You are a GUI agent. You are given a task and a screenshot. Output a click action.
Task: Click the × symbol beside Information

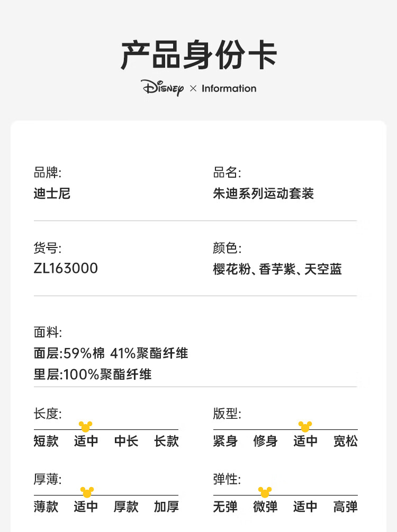click(193, 88)
